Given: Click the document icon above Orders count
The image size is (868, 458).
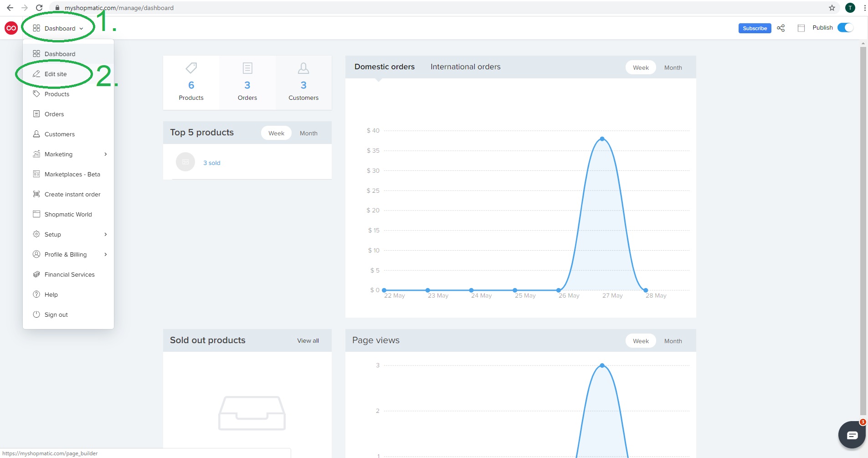Looking at the screenshot, I should pos(247,68).
